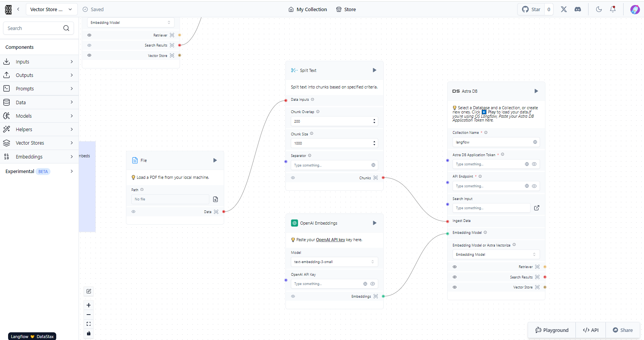Open Astra DB Embedding Model dropdown

click(x=496, y=254)
